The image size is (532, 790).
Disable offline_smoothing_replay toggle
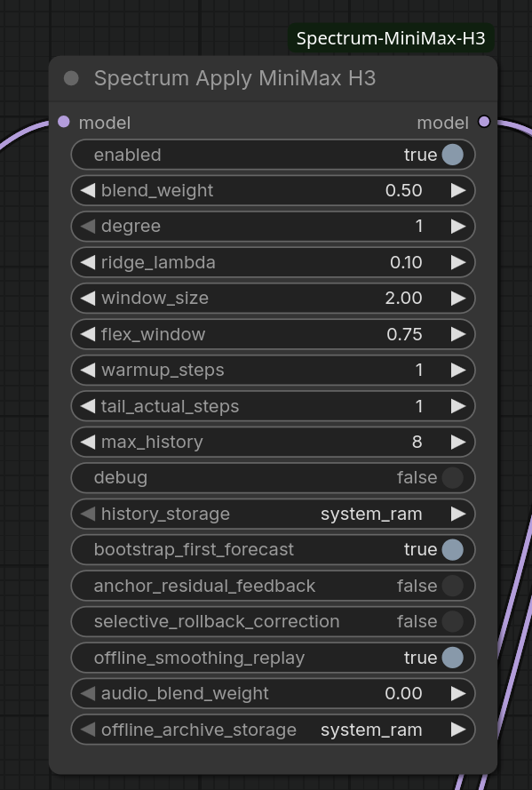pos(452,658)
